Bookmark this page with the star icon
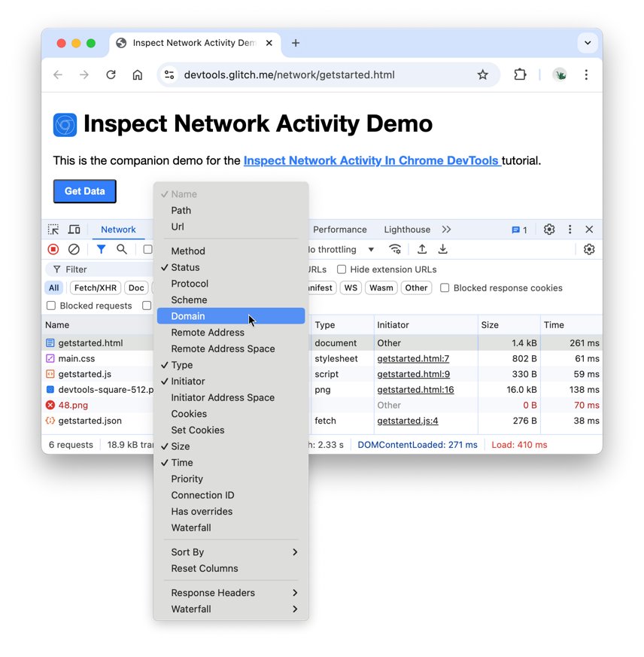Image resolution: width=644 pixels, height=657 pixels. coord(483,75)
